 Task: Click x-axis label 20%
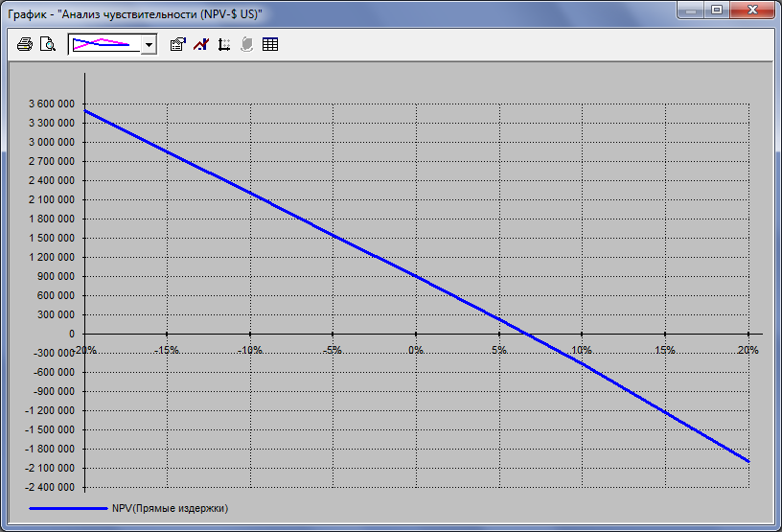coord(747,350)
